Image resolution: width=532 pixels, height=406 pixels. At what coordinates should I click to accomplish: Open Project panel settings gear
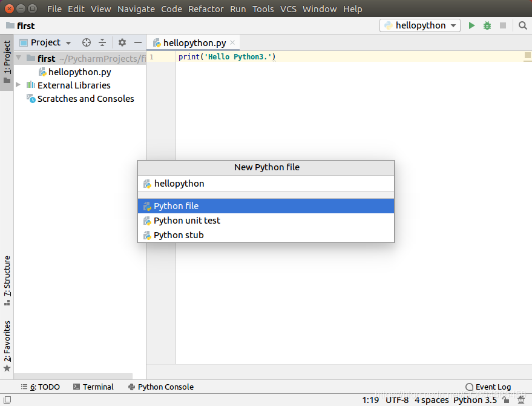pos(122,42)
